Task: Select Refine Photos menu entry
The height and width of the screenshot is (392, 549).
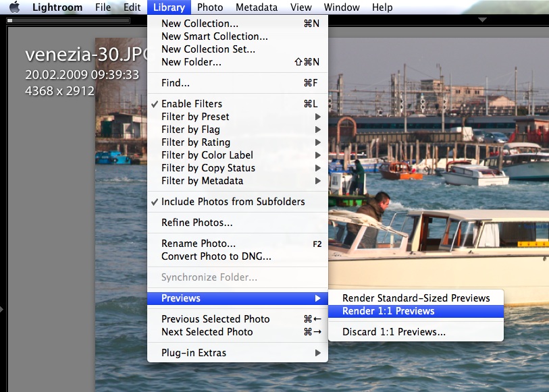Action: [x=197, y=223]
